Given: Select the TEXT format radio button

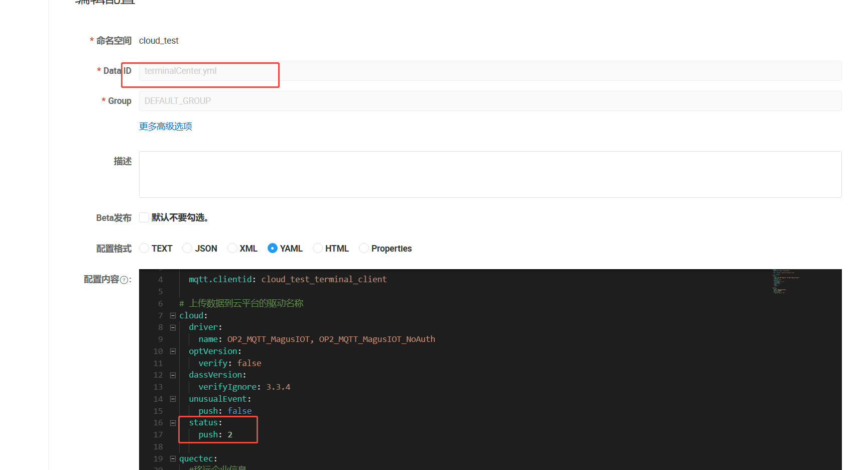Looking at the screenshot, I should click(x=144, y=248).
